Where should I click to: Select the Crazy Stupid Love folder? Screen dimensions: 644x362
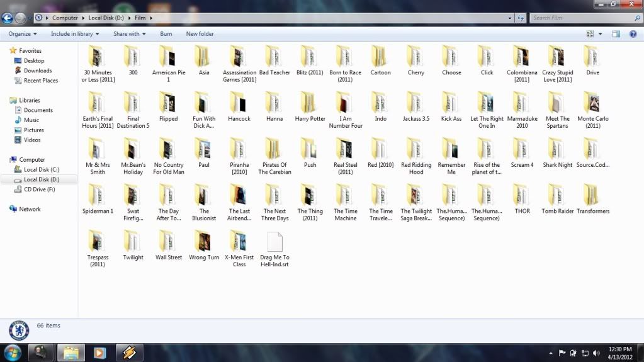pyautogui.click(x=557, y=64)
